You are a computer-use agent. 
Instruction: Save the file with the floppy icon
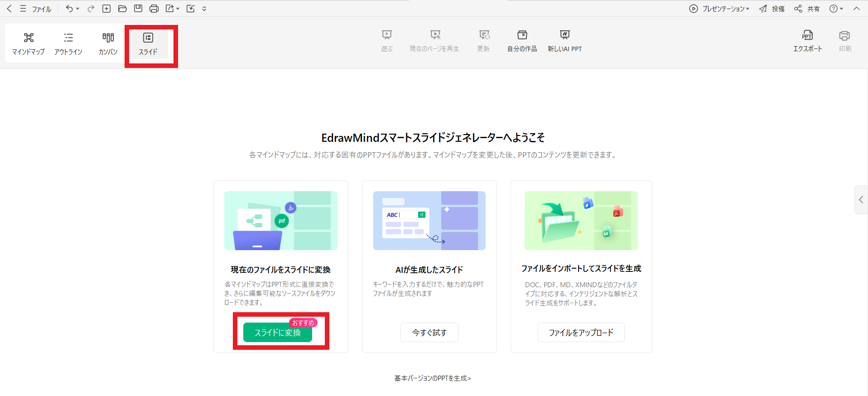[138, 9]
